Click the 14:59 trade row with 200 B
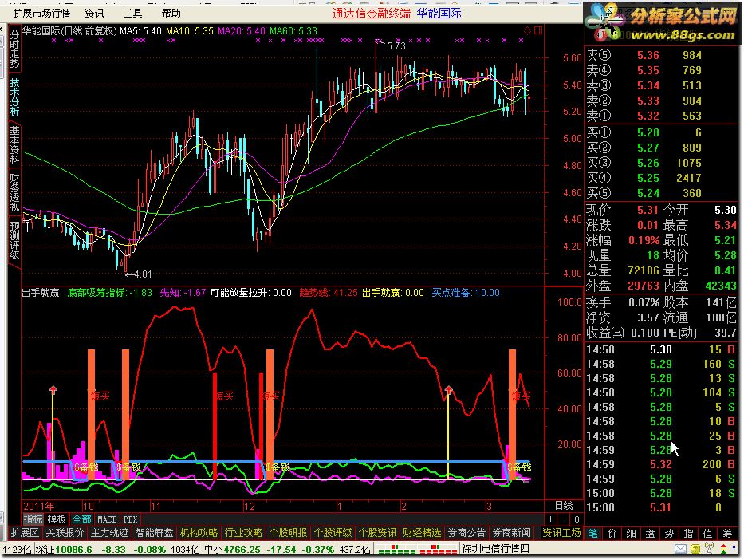The height and width of the screenshot is (560, 744). pos(661,464)
